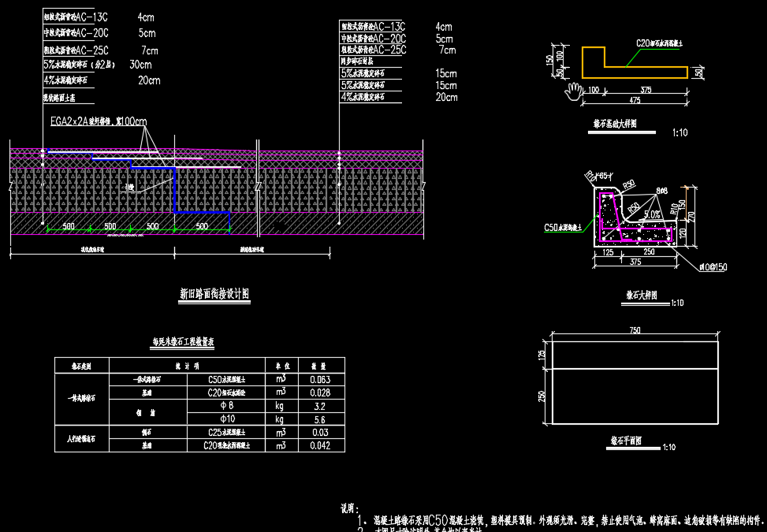
Task: Click the 5.0% slope annotation
Action: point(652,214)
